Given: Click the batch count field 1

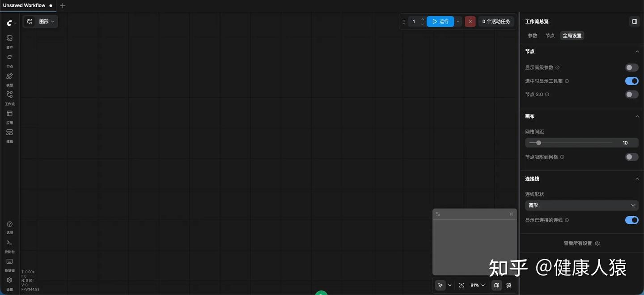Looking at the screenshot, I should pos(414,21).
